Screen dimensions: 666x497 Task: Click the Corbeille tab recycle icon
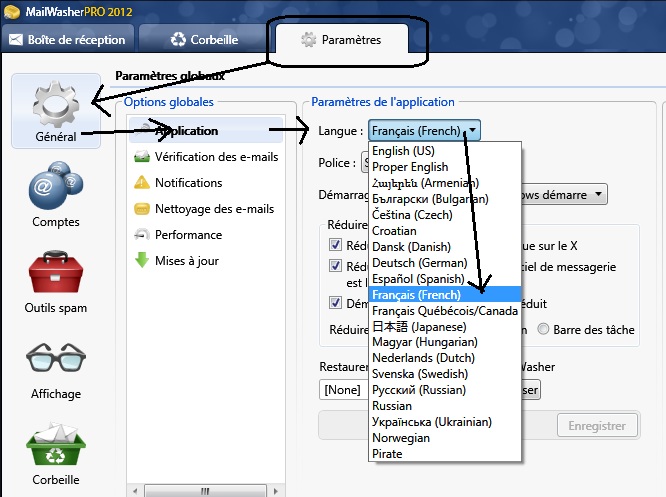178,40
